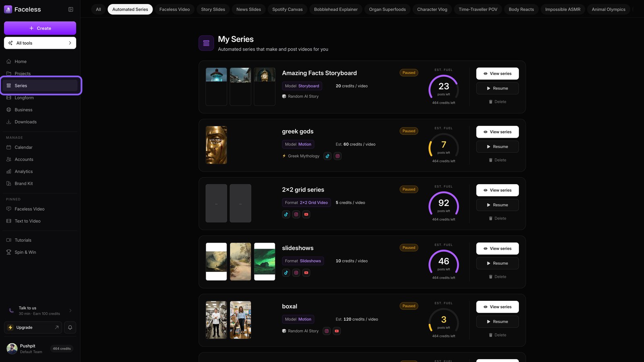View the Amazing Facts Storyboard series
644x362 pixels.
pos(497,74)
